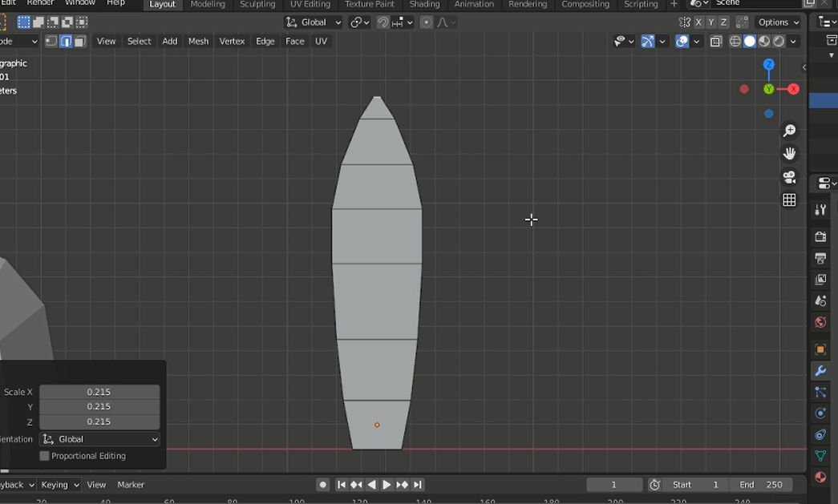Viewport: 838px width, 504px height.
Task: Choose material preview viewport shading
Action: coord(764,41)
